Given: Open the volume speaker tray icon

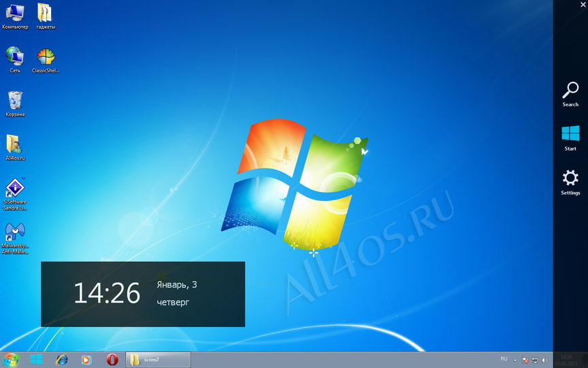Looking at the screenshot, I should (544, 360).
